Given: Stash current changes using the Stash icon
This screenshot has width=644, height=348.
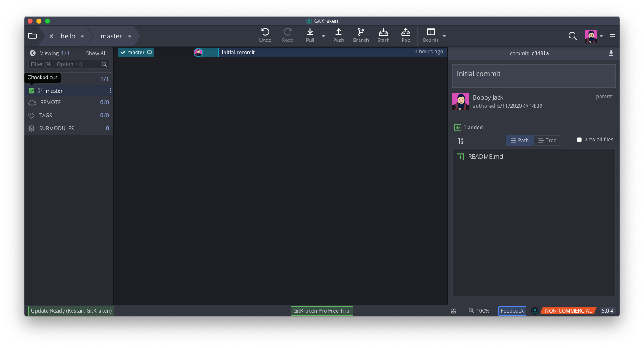Looking at the screenshot, I should coord(383,34).
